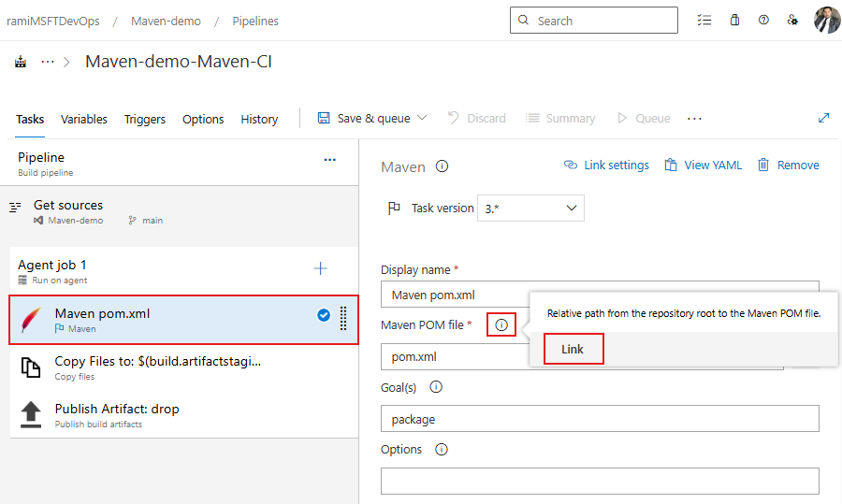Click the Goal(s) info icon

tap(436, 387)
